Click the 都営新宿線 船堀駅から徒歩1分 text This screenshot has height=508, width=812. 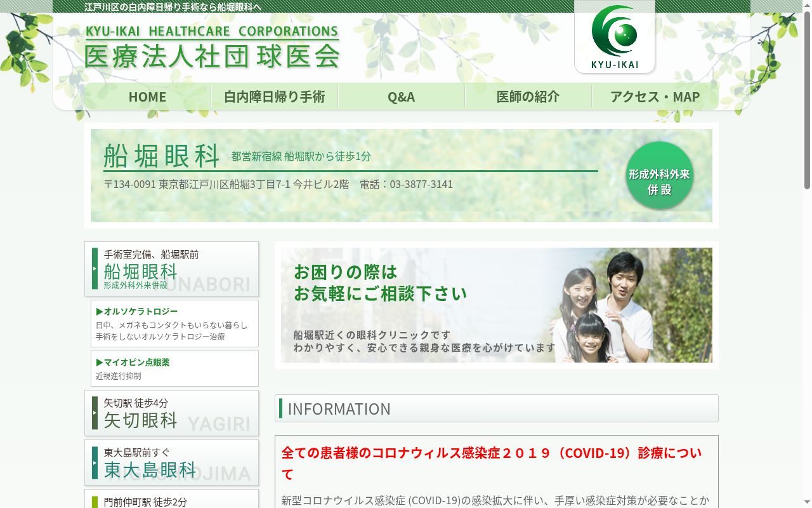[x=301, y=156]
